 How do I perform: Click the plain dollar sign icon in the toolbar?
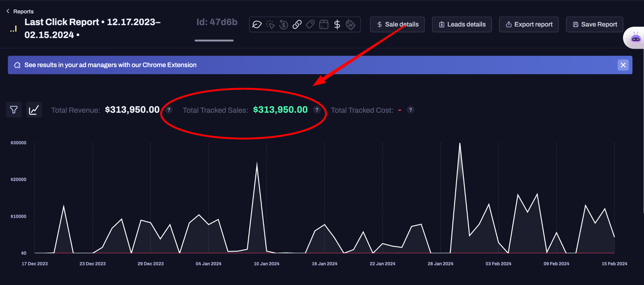(x=337, y=25)
